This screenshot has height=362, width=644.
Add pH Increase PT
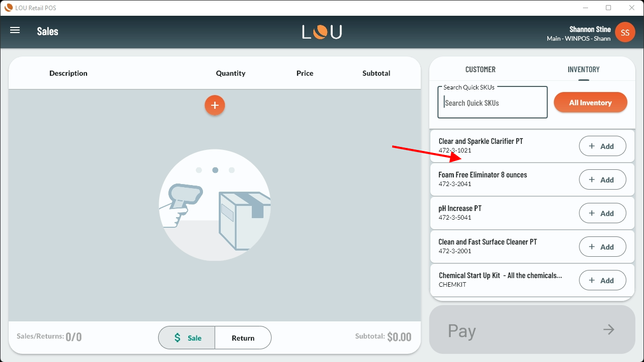coord(602,213)
